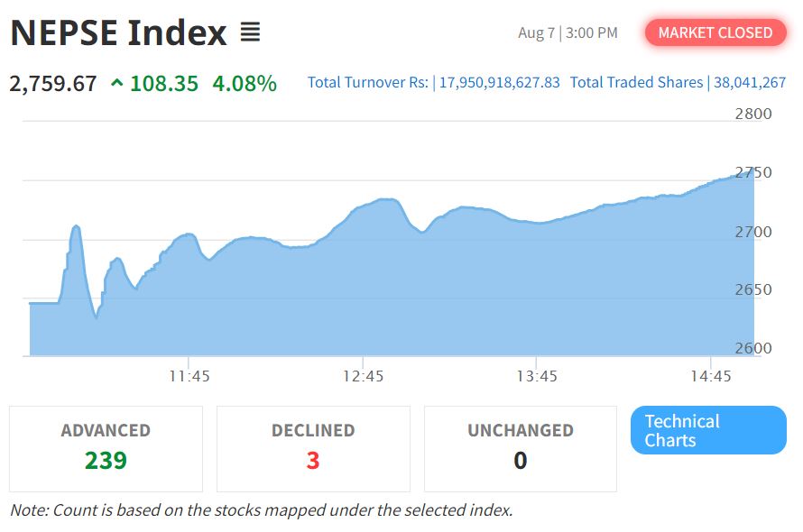
Task: Click the MARKET CLOSED status badge
Action: 715,32
